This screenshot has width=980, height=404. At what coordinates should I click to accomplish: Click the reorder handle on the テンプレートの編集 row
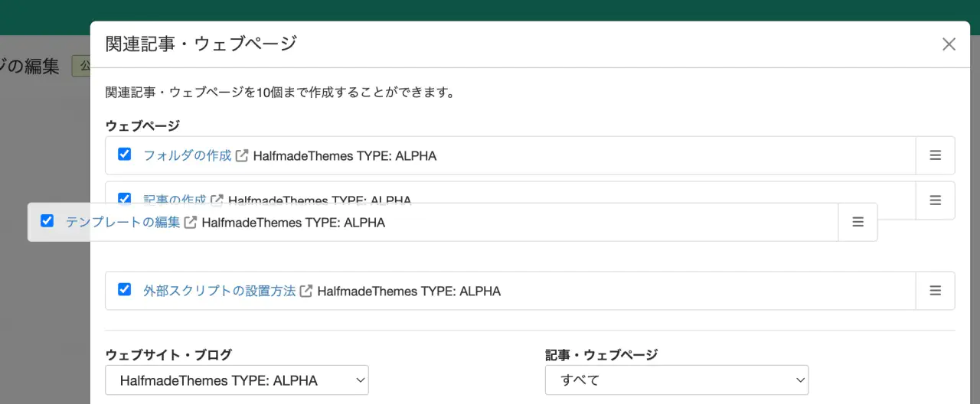pos(857,222)
